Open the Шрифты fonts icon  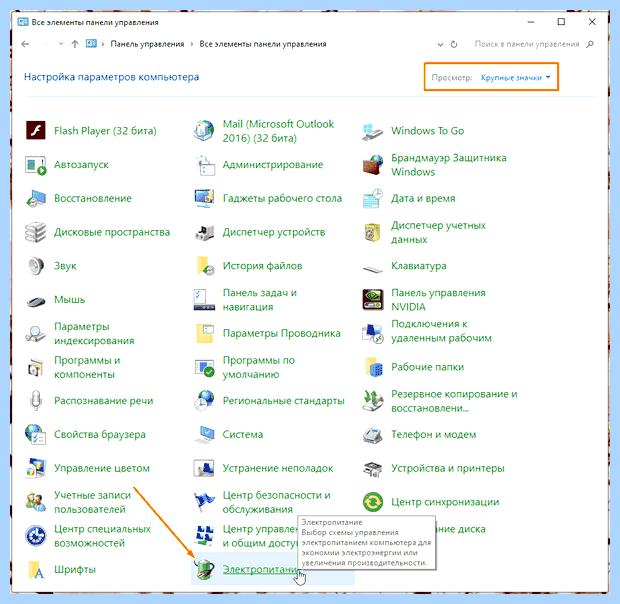click(x=36, y=570)
